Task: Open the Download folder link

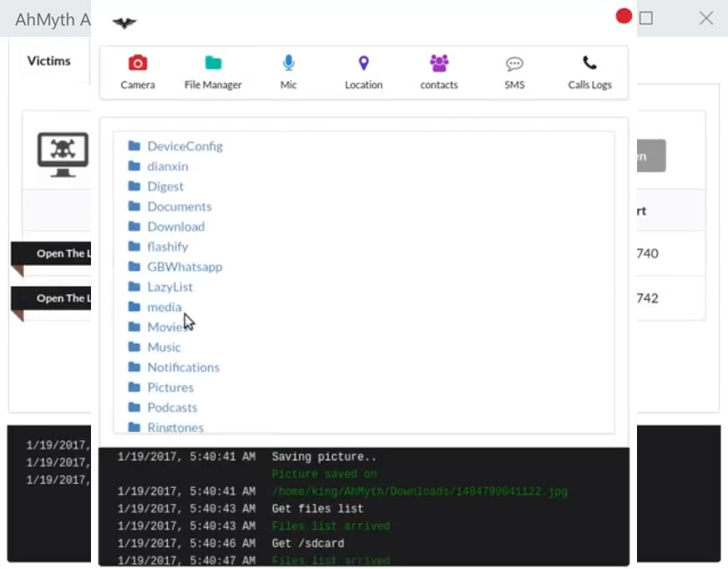Action: coord(175,226)
